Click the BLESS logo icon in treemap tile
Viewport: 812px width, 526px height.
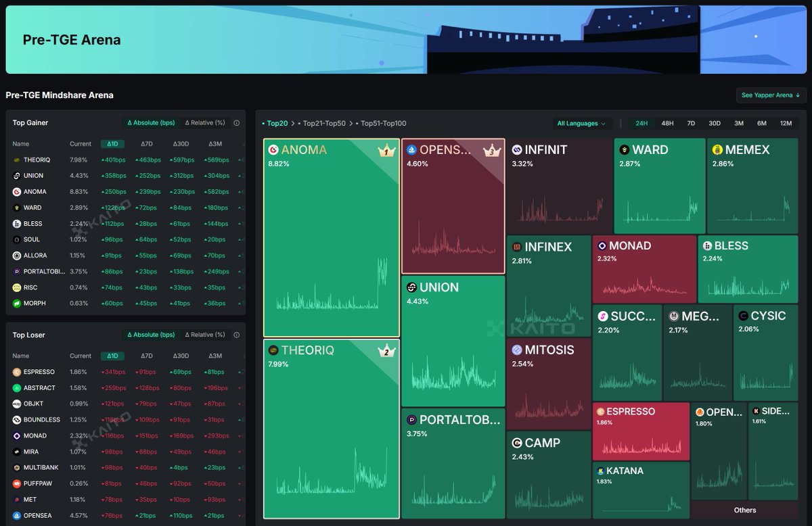point(708,246)
